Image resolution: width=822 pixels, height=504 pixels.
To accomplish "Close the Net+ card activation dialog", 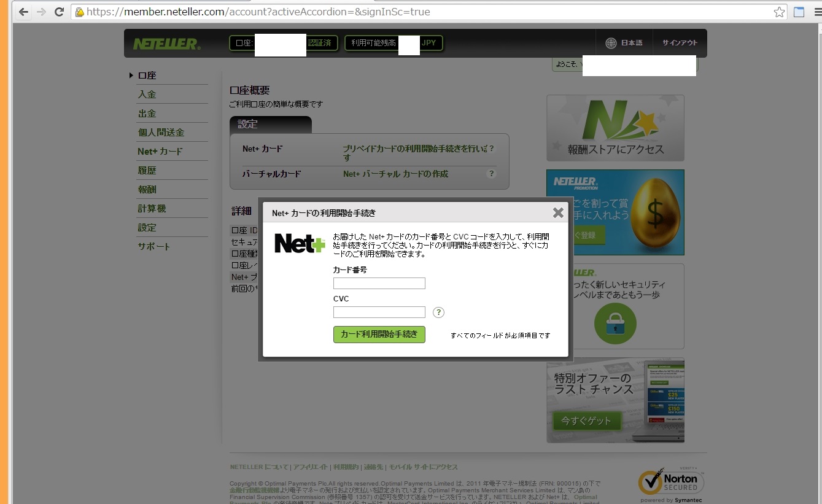I will (558, 212).
